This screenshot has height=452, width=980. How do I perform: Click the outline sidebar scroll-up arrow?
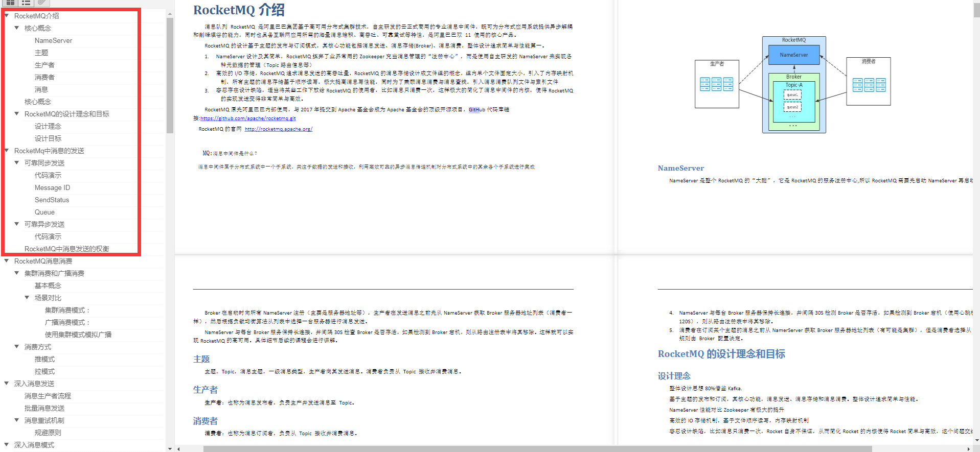tap(170, 13)
